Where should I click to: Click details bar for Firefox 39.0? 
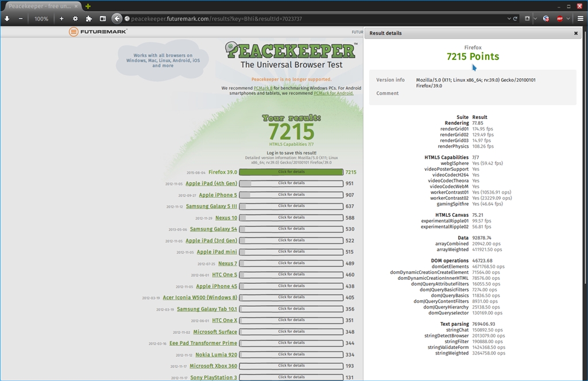(291, 172)
